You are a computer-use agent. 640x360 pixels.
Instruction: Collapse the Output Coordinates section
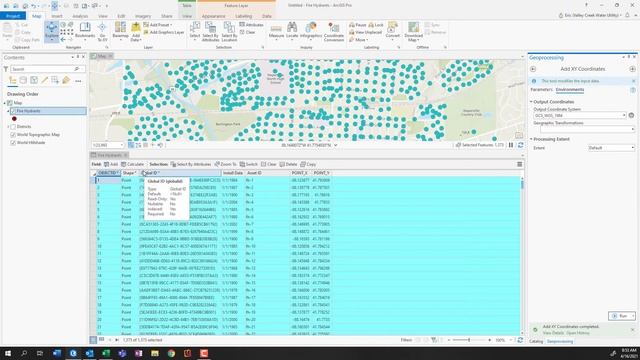pyautogui.click(x=531, y=102)
